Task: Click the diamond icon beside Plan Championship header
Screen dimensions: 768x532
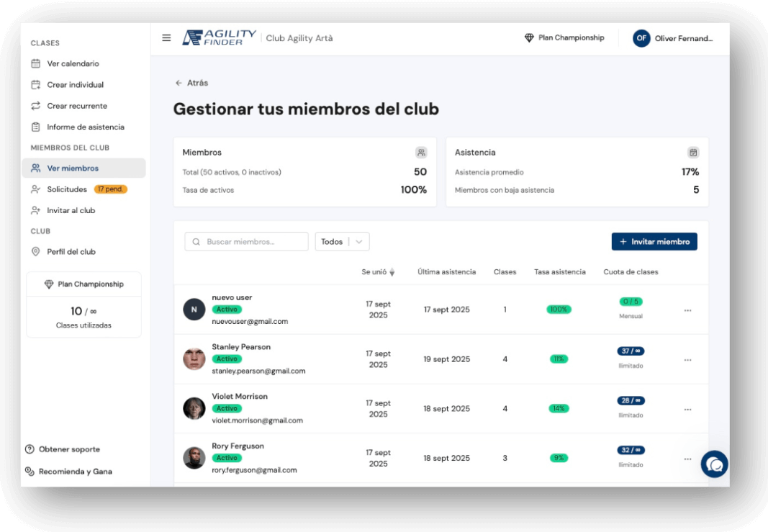Action: coord(529,37)
